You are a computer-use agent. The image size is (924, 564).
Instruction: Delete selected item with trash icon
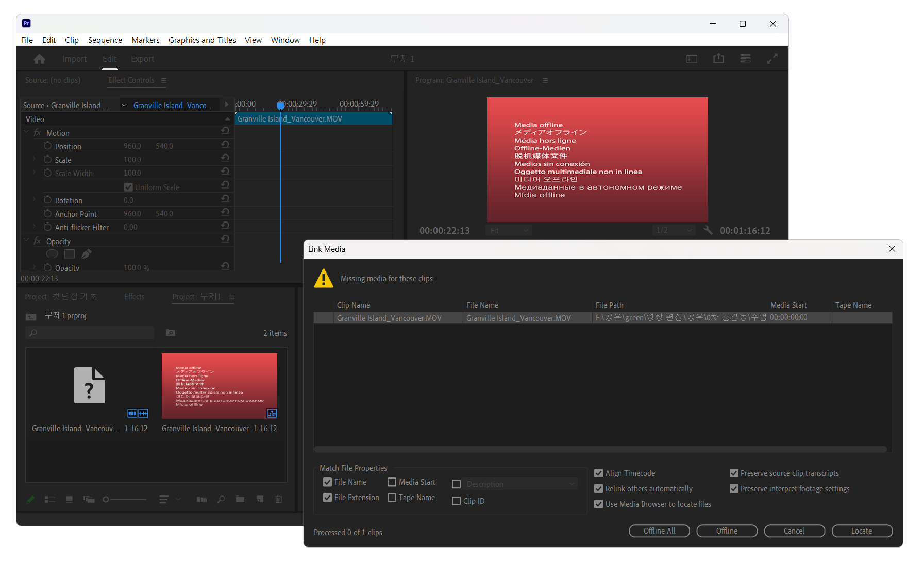pyautogui.click(x=279, y=499)
